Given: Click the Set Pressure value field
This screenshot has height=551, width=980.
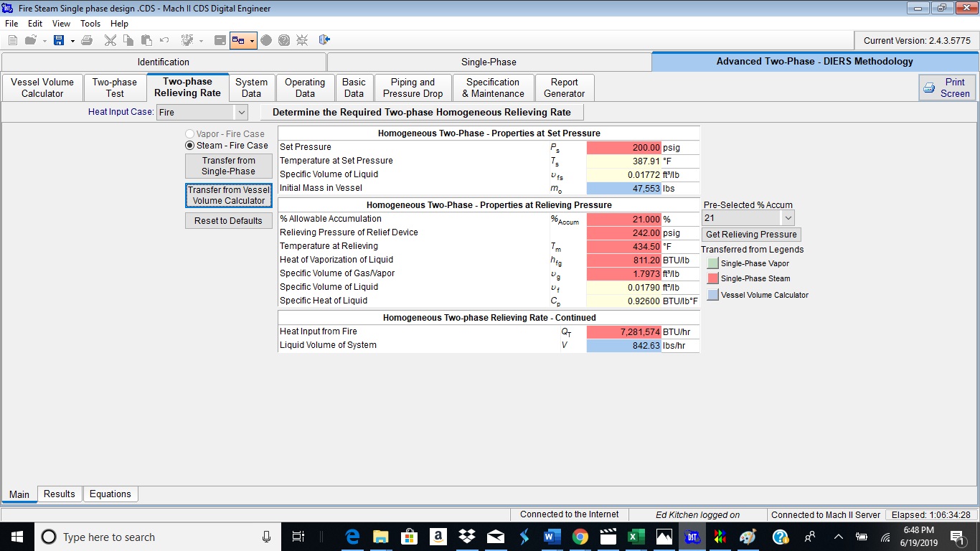Looking at the screenshot, I should pos(624,148).
